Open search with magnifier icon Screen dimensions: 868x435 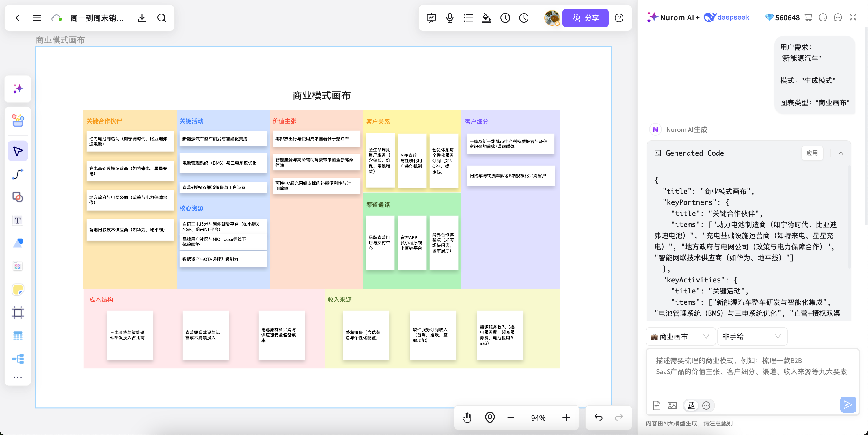pyautogui.click(x=162, y=18)
